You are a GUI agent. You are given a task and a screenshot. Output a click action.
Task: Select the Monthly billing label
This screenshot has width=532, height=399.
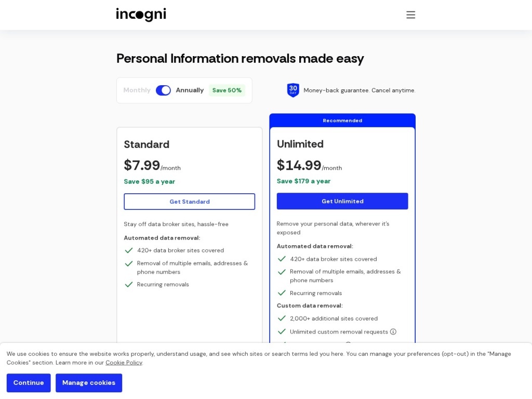(137, 90)
